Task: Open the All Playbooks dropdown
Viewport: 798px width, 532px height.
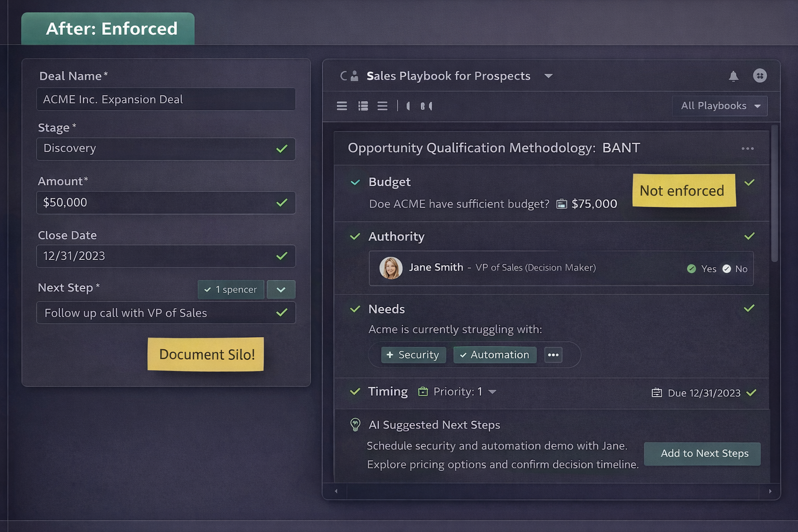Action: pos(720,106)
